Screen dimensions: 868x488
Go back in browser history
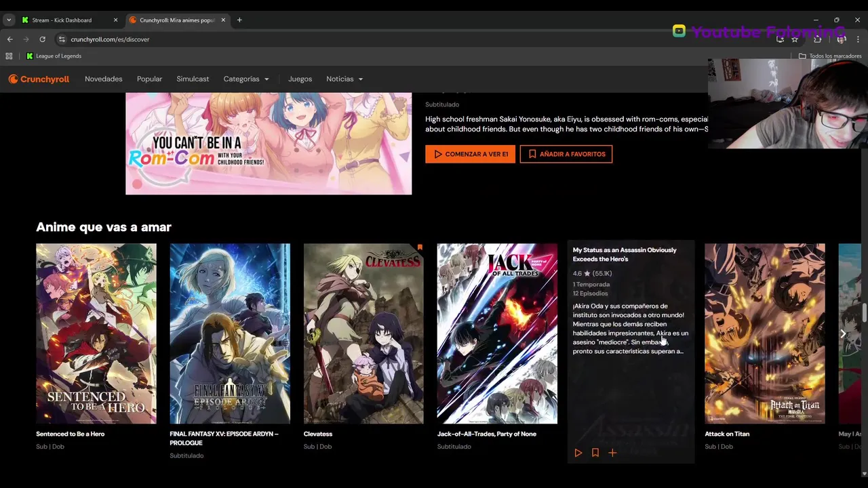coord(9,39)
